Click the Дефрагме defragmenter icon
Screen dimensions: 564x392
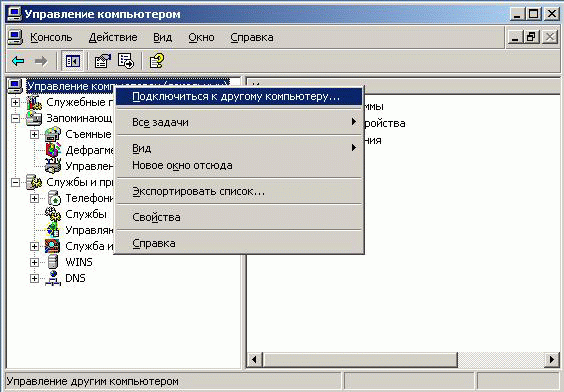tap(53, 150)
